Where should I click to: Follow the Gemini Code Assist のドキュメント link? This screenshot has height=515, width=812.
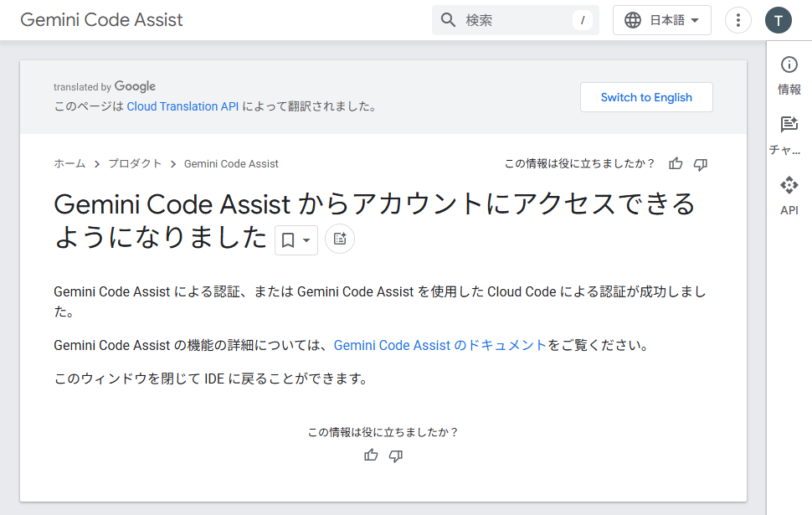coord(439,344)
